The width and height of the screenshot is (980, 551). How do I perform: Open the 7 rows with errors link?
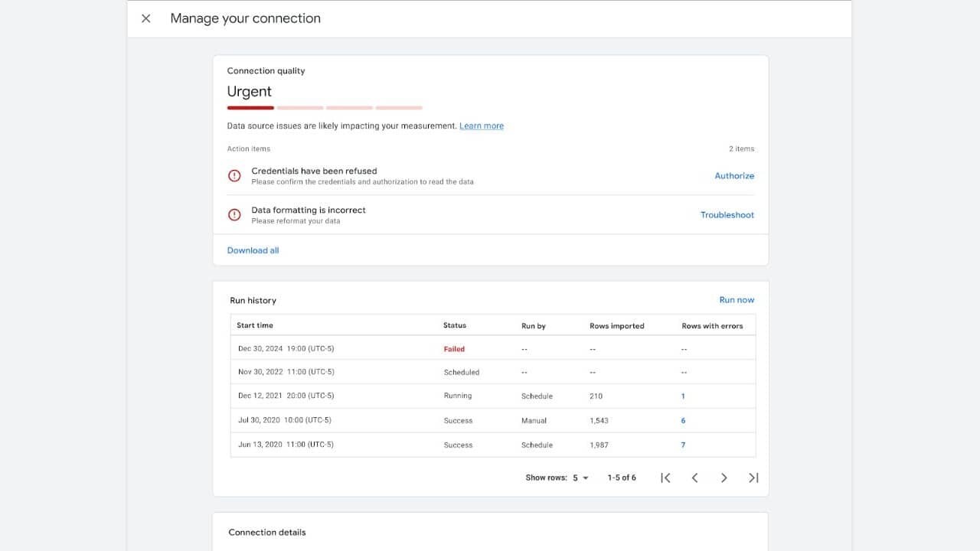pyautogui.click(x=683, y=445)
